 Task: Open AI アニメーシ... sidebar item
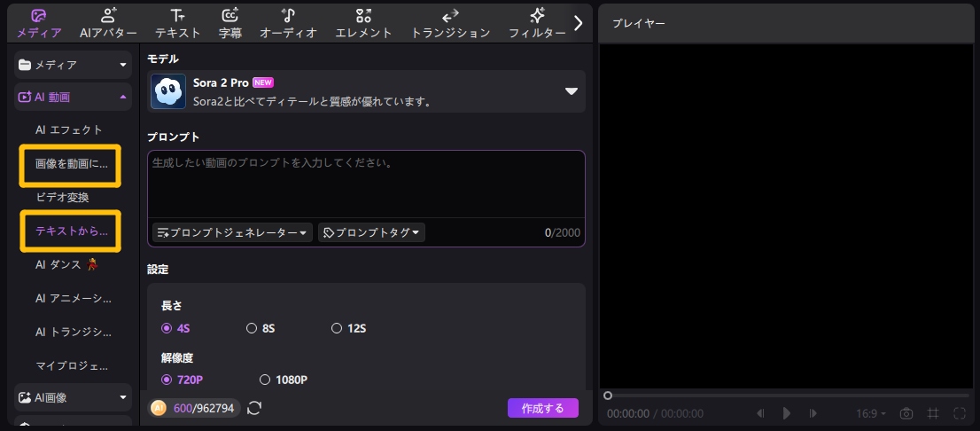coord(74,298)
